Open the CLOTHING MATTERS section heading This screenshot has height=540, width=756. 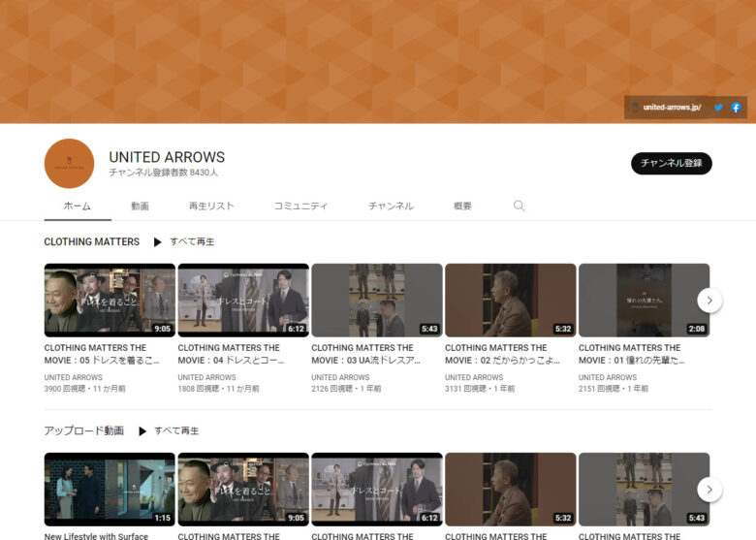coord(92,242)
